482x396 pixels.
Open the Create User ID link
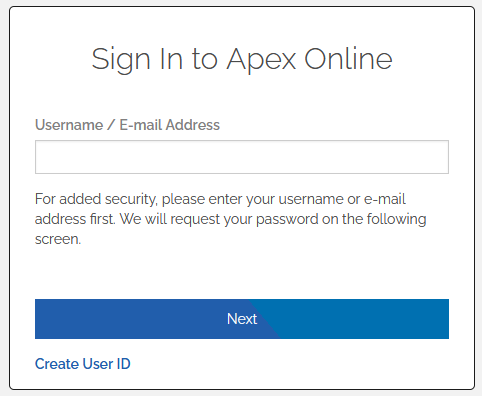(x=83, y=364)
